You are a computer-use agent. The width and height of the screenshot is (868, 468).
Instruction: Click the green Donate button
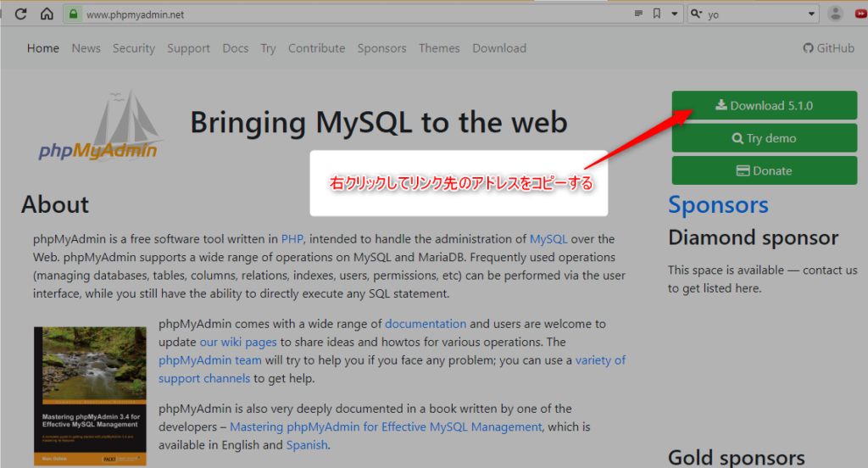[x=764, y=170]
